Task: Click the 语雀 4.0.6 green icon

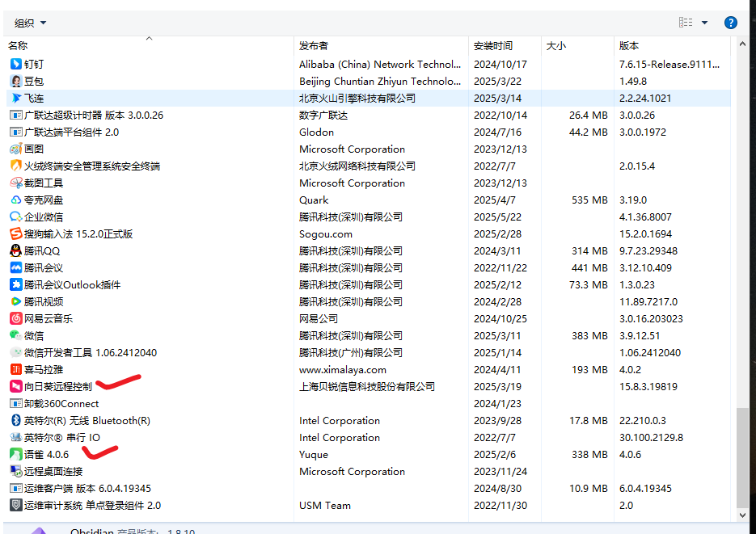Action: [x=16, y=454]
